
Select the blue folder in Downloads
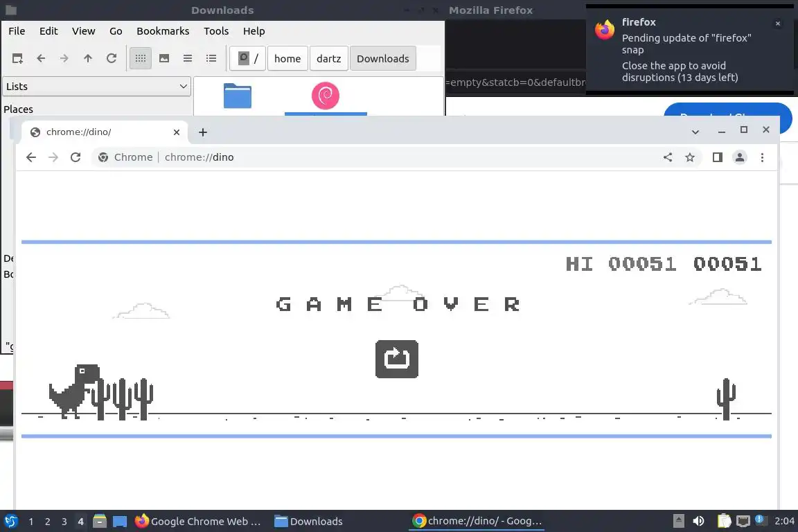point(237,96)
